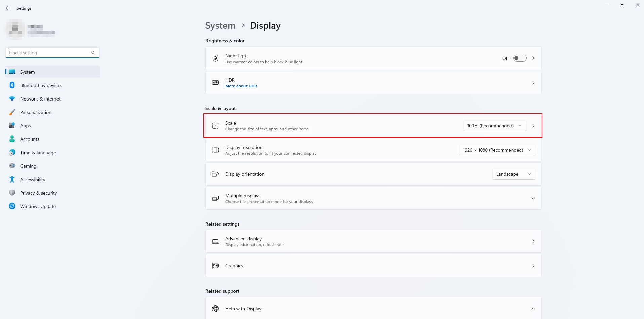
Task: Open the Advanced display title
Action: [x=243, y=239]
